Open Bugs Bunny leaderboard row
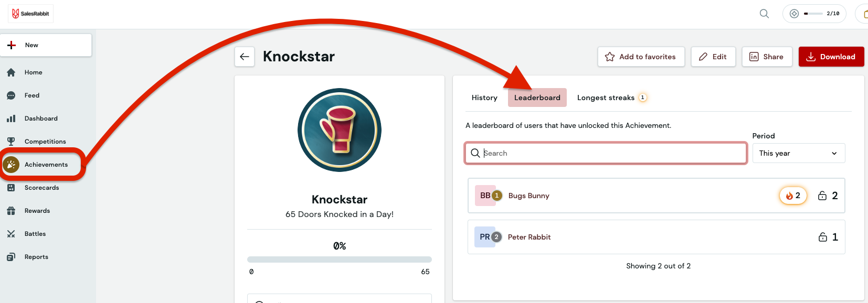 [x=656, y=196]
